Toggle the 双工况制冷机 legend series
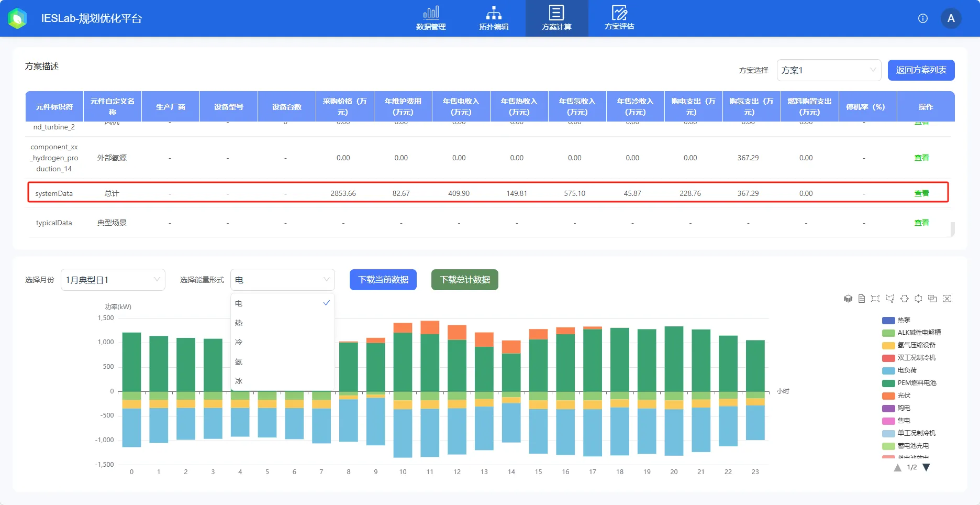 point(909,358)
